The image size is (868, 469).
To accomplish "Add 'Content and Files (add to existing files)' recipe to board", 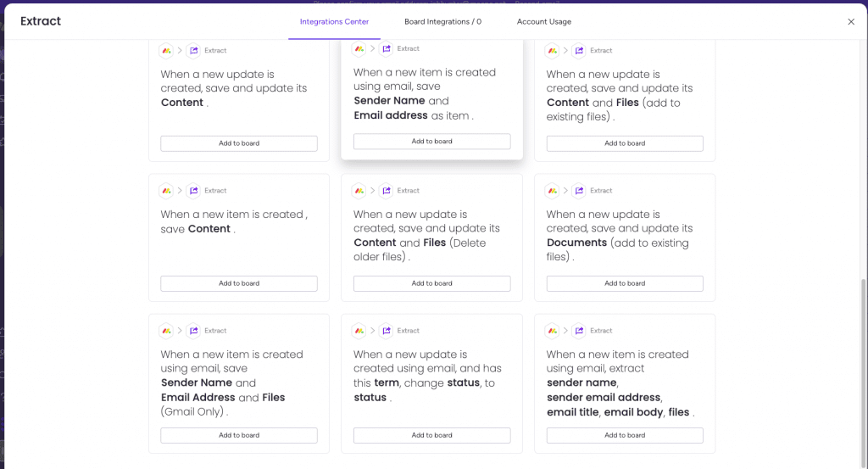I will (x=625, y=143).
